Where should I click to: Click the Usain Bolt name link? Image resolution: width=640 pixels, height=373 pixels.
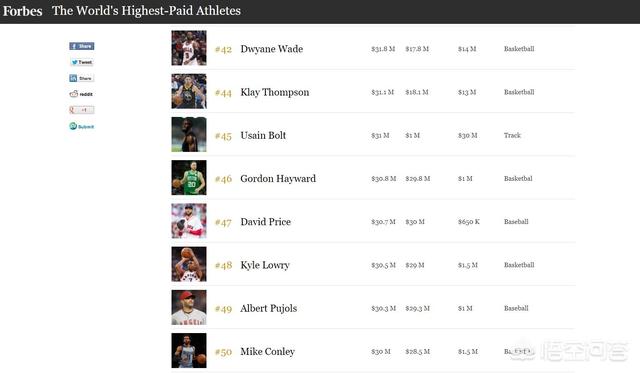click(263, 135)
